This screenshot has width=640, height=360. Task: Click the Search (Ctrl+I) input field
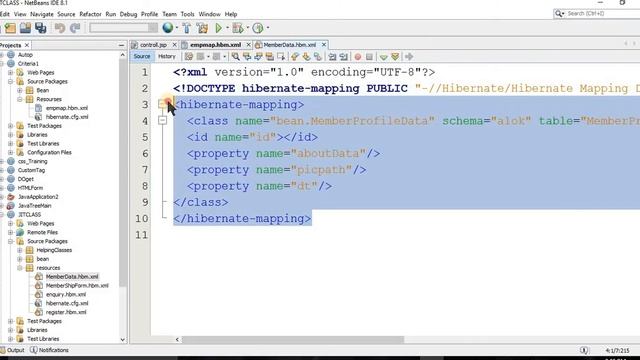tap(602, 13)
